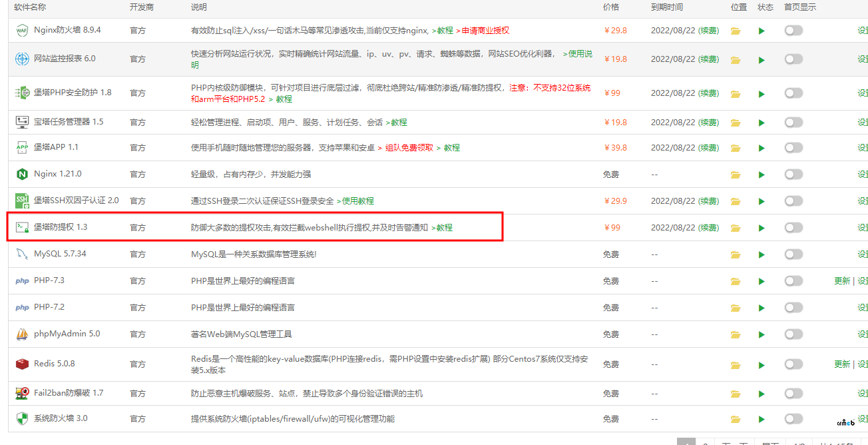The width and height of the screenshot is (868, 445).
Task: Click 续费 link for 堡塔APP
Action: [709, 147]
